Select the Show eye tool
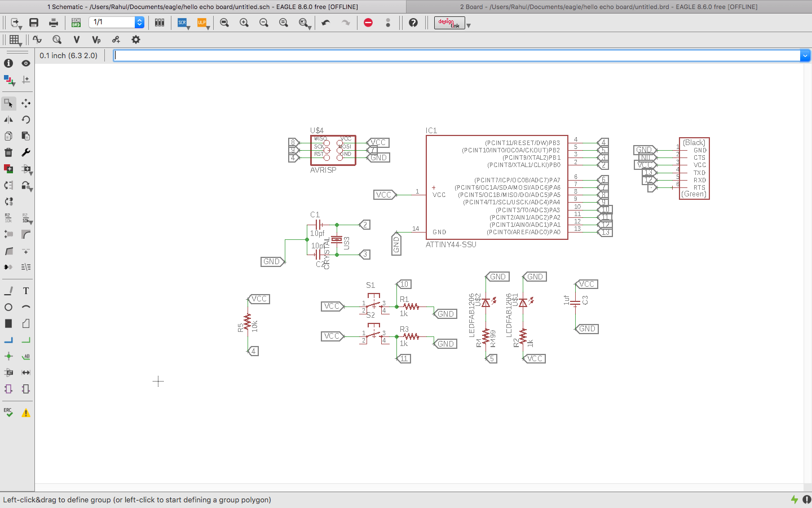 (x=26, y=63)
